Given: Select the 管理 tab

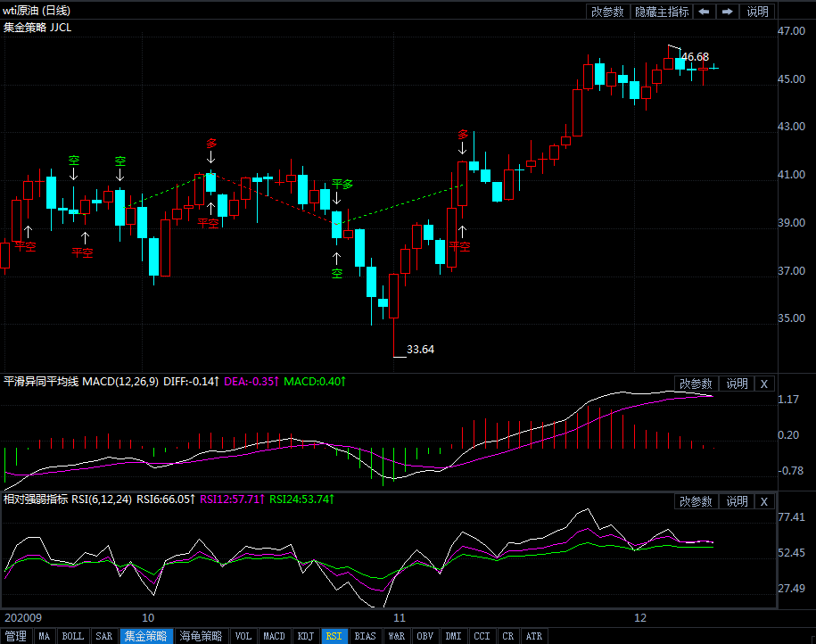Looking at the screenshot, I should click(x=16, y=636).
